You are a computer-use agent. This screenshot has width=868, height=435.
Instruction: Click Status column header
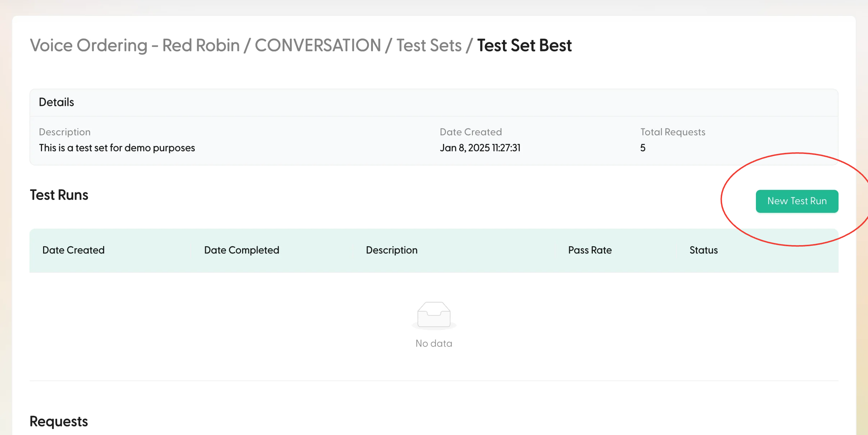(x=703, y=250)
